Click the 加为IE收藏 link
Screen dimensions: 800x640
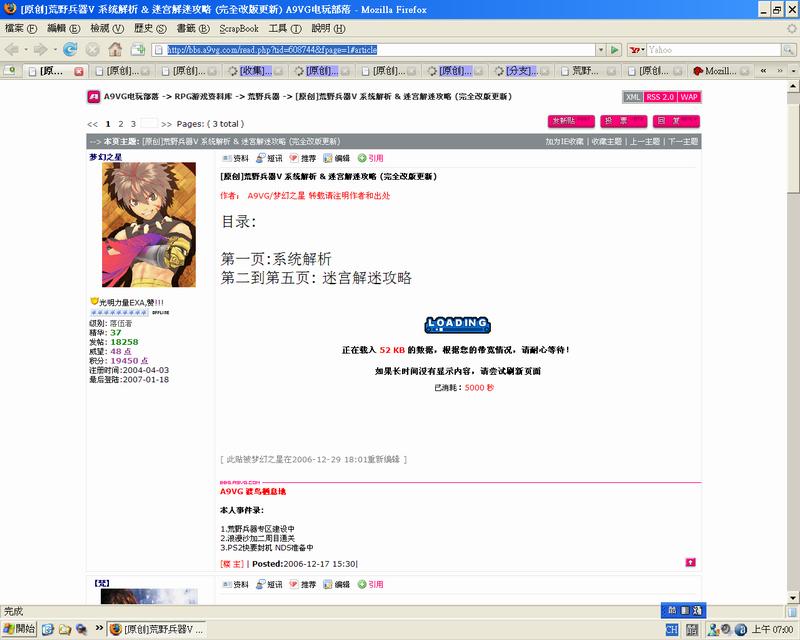click(564, 141)
